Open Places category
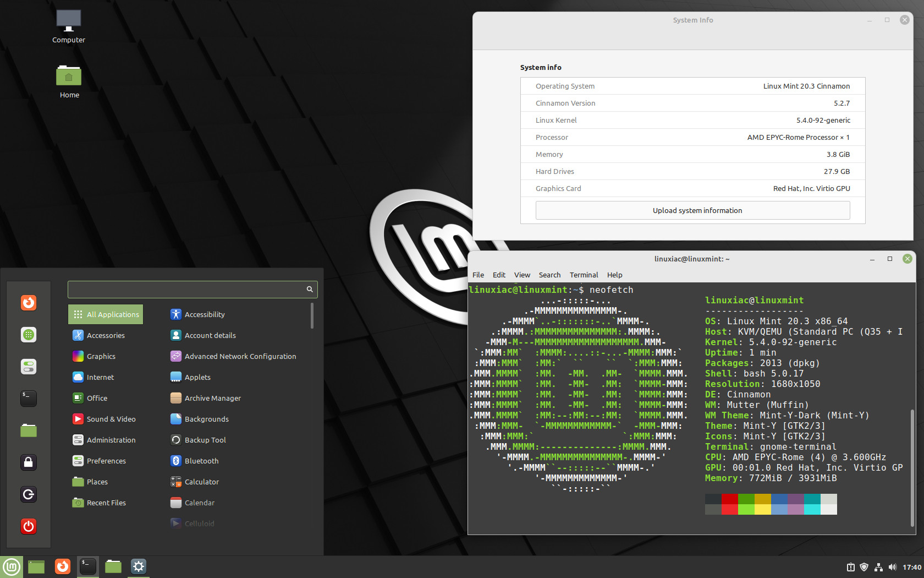 click(90, 482)
